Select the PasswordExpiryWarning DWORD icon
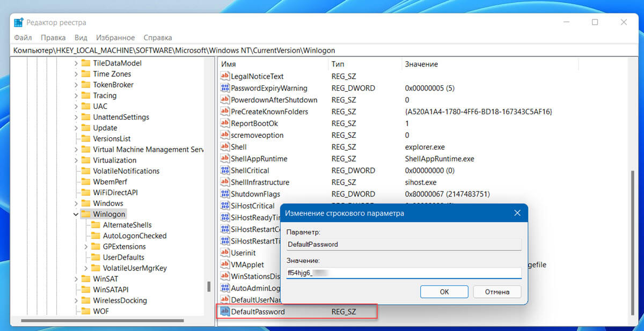The width and height of the screenshot is (644, 331). 225,88
